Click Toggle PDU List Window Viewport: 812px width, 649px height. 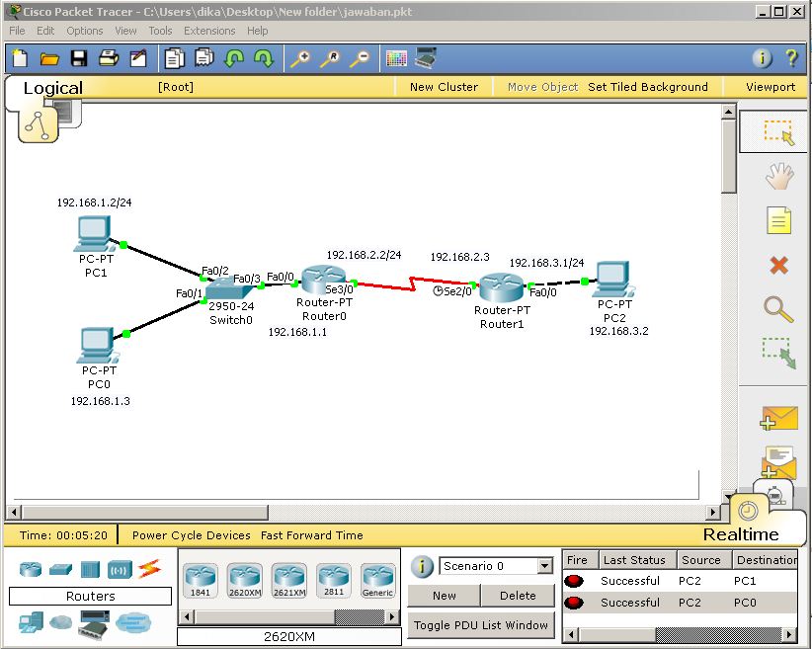click(481, 625)
